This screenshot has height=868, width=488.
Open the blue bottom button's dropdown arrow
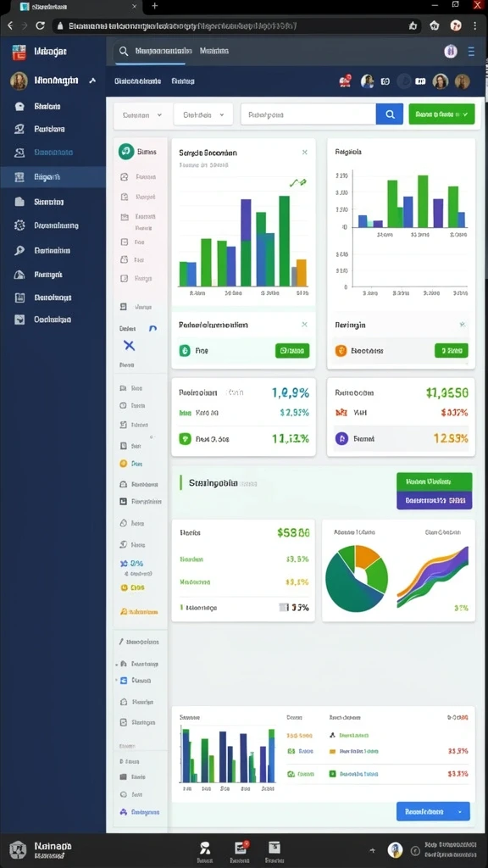[x=460, y=811]
